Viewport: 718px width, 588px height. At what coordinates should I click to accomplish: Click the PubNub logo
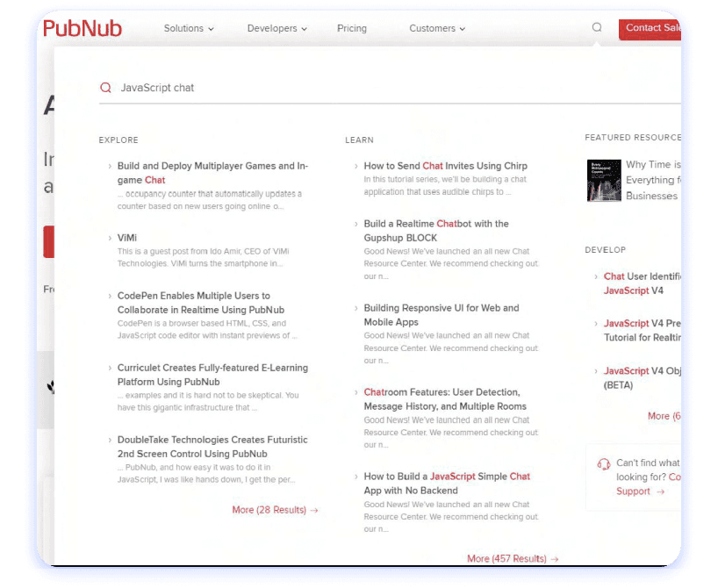tap(83, 28)
